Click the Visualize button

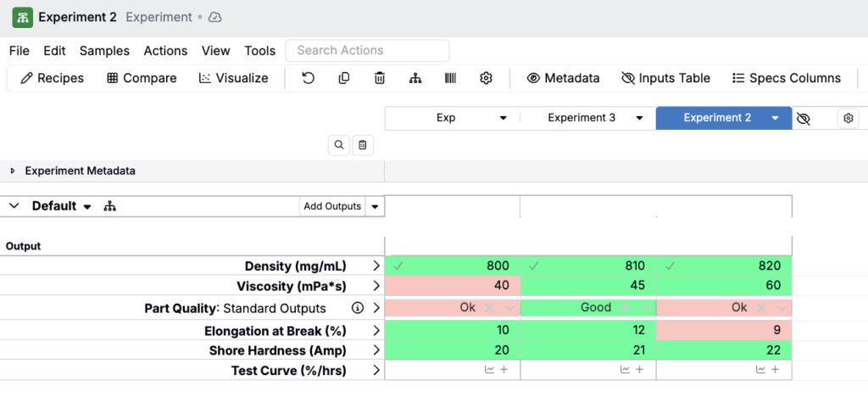tap(233, 78)
